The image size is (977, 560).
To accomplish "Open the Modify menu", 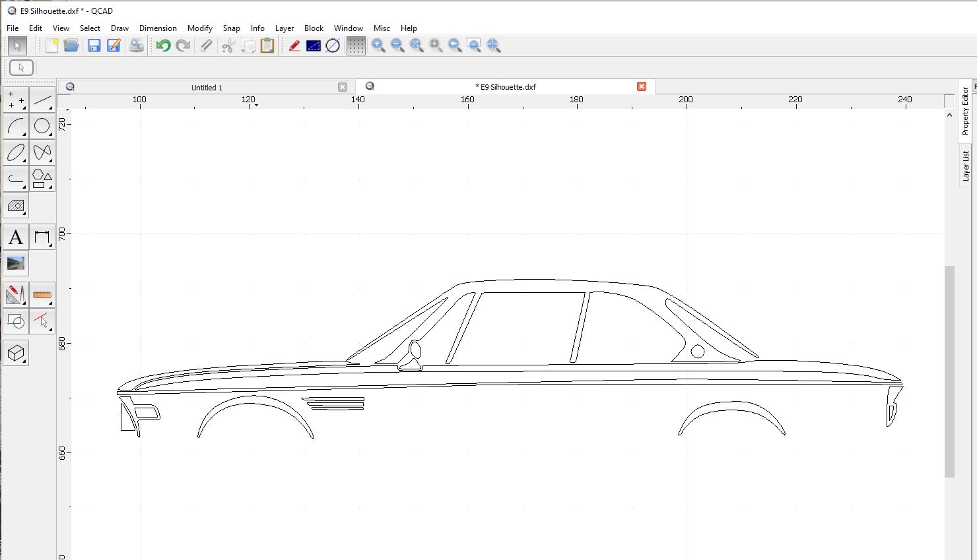I will click(199, 28).
